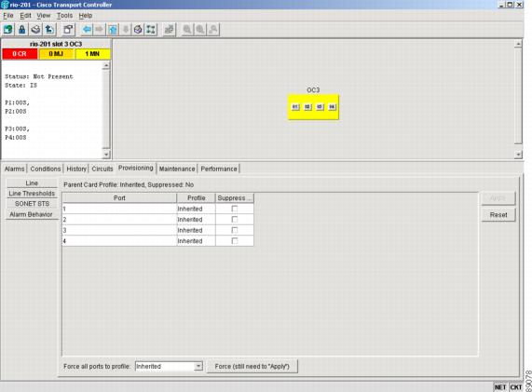Click status panel scrollbar up arrow
This screenshot has width=532, height=392.
106,65
